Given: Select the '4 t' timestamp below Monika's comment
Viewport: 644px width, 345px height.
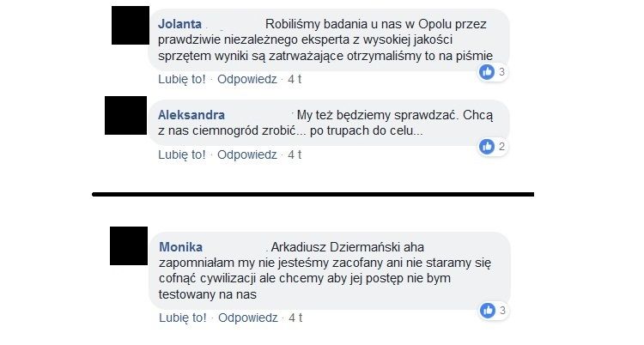Looking at the screenshot, I should (x=295, y=318).
